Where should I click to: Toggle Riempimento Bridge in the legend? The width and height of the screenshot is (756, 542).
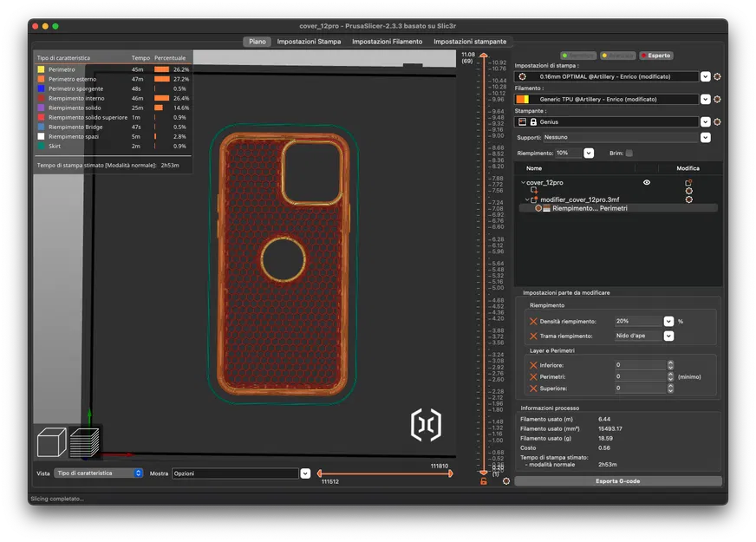[x=75, y=127]
